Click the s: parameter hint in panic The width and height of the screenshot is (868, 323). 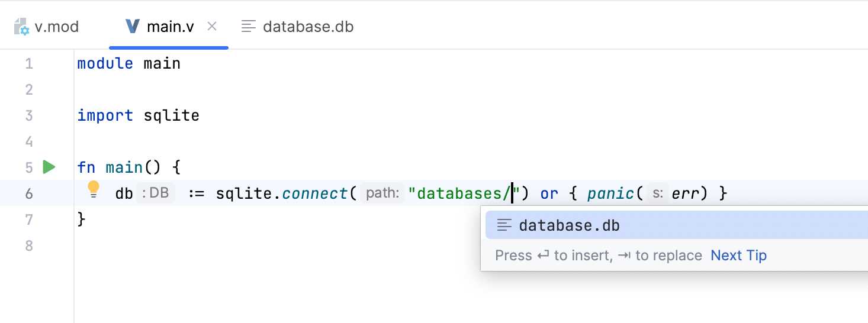click(657, 193)
